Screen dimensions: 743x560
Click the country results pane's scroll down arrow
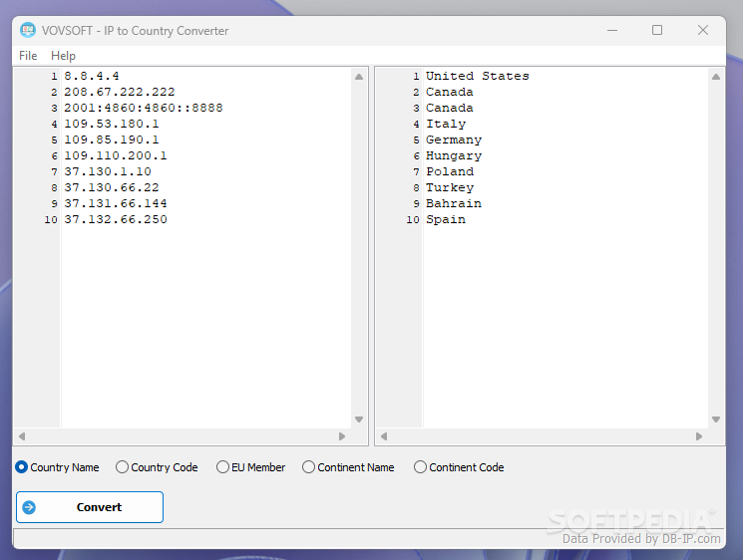pos(716,420)
